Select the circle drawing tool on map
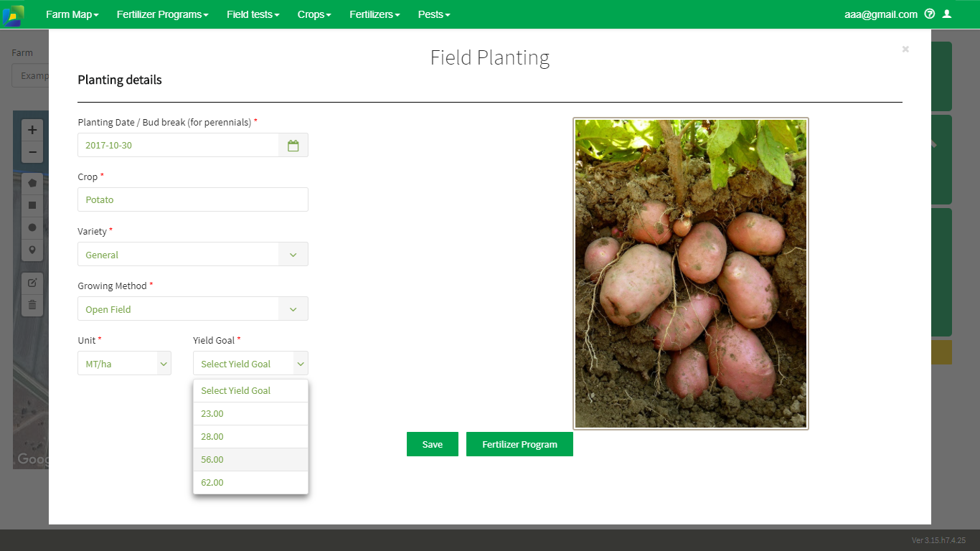Screen dimensions: 980x551 [32, 227]
